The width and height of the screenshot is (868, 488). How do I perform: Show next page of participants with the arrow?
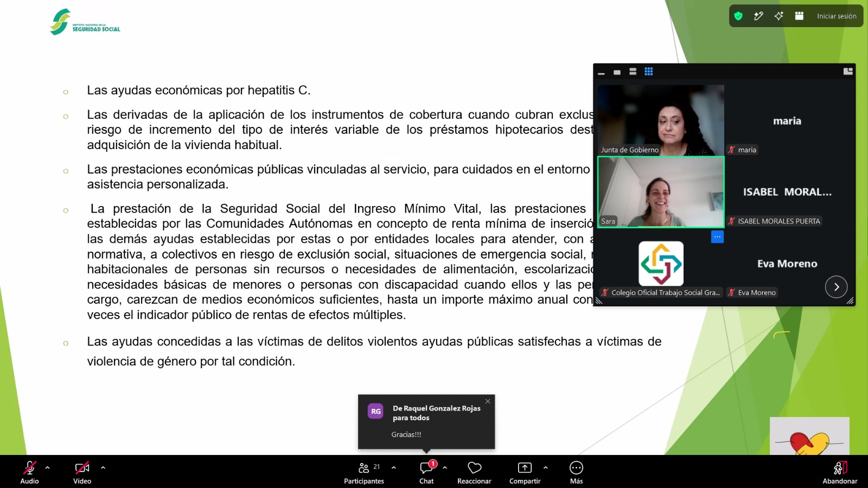pos(836,287)
